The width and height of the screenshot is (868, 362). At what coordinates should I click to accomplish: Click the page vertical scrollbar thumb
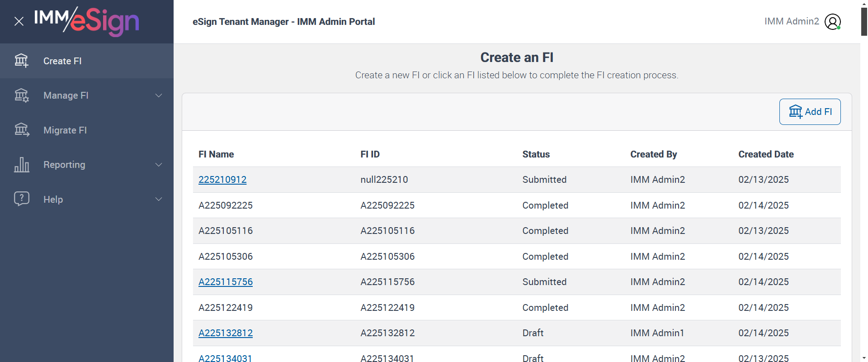pyautogui.click(x=864, y=18)
